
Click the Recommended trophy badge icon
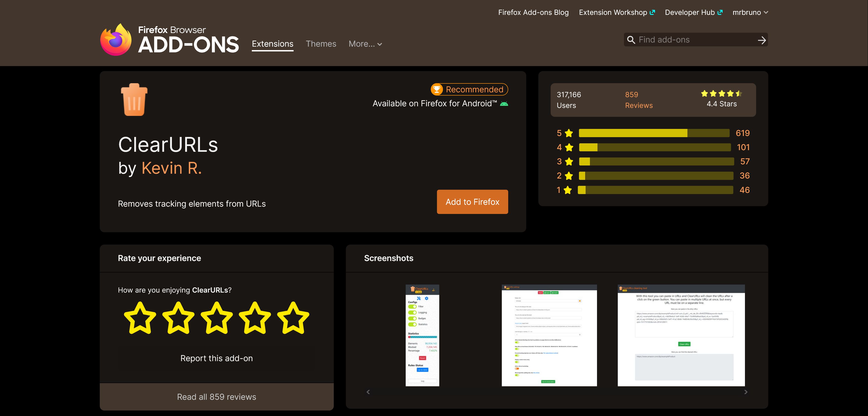pos(437,89)
